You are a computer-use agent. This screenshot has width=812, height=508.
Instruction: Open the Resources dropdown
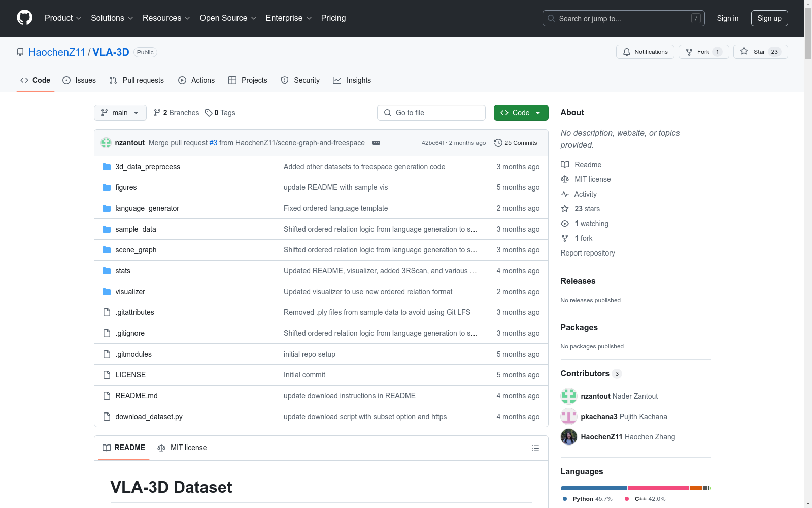click(166, 18)
